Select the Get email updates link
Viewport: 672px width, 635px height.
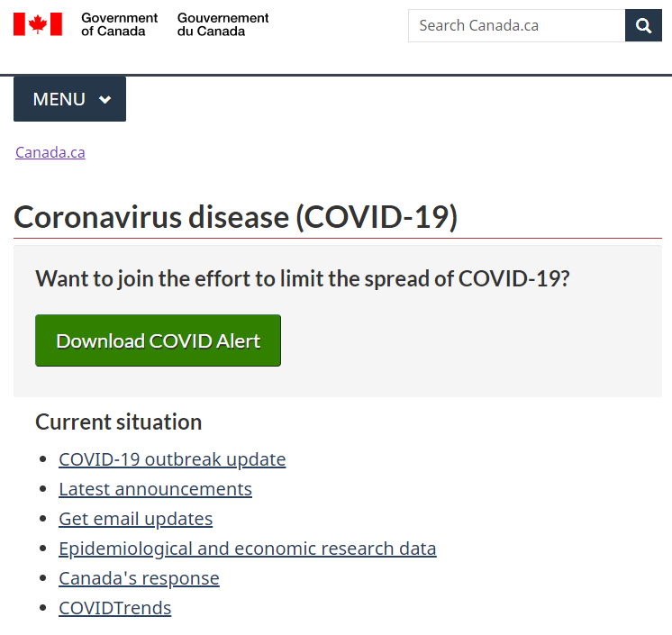[x=136, y=519]
